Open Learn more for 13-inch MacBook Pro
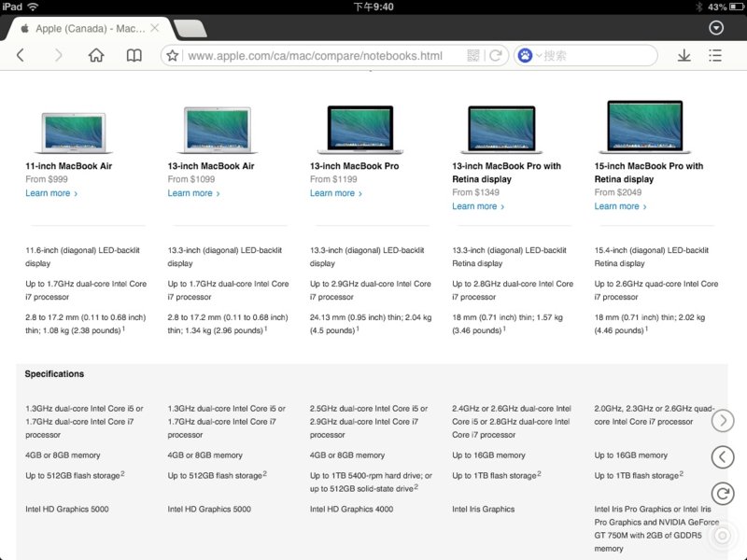 (x=335, y=193)
